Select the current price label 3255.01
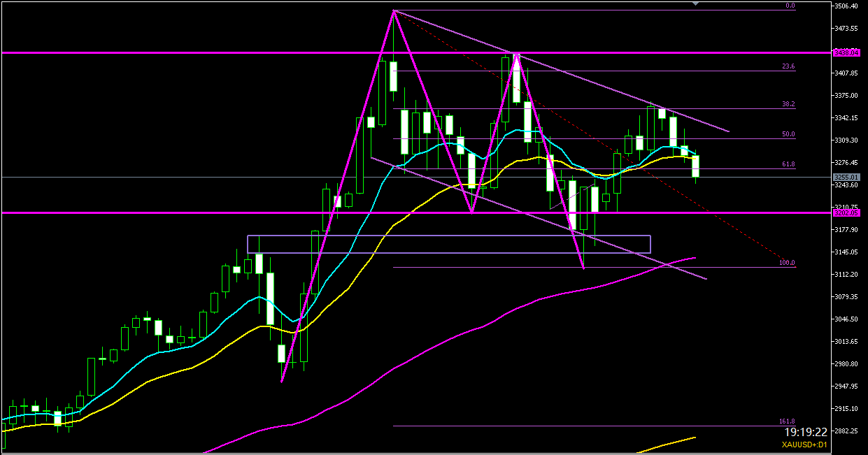868x455 pixels. [x=846, y=178]
